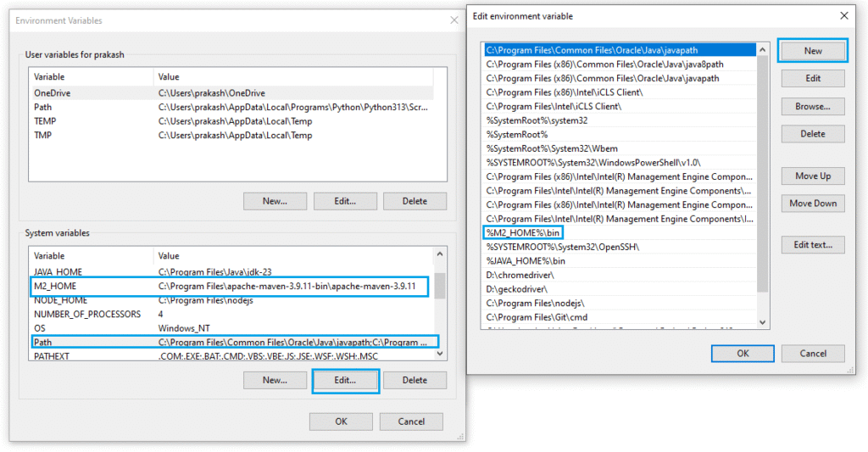
Task: Click Edit button in Edit environment variable dialog
Action: pos(813,78)
